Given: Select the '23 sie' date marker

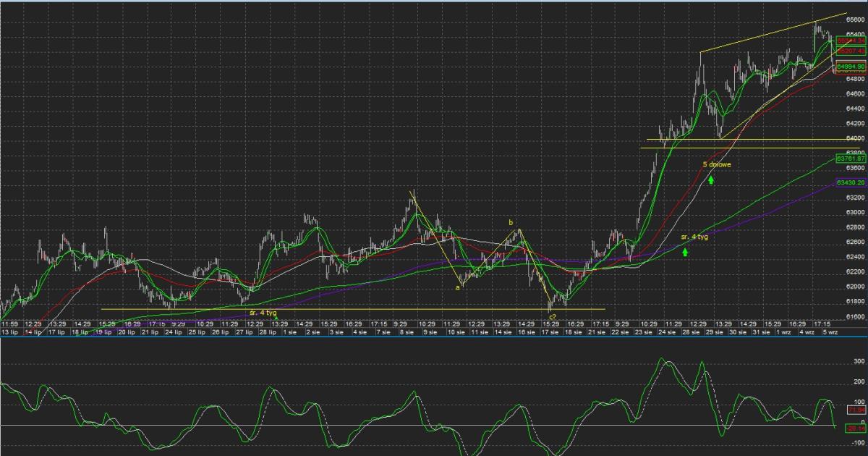Looking at the screenshot, I should 643,332.
